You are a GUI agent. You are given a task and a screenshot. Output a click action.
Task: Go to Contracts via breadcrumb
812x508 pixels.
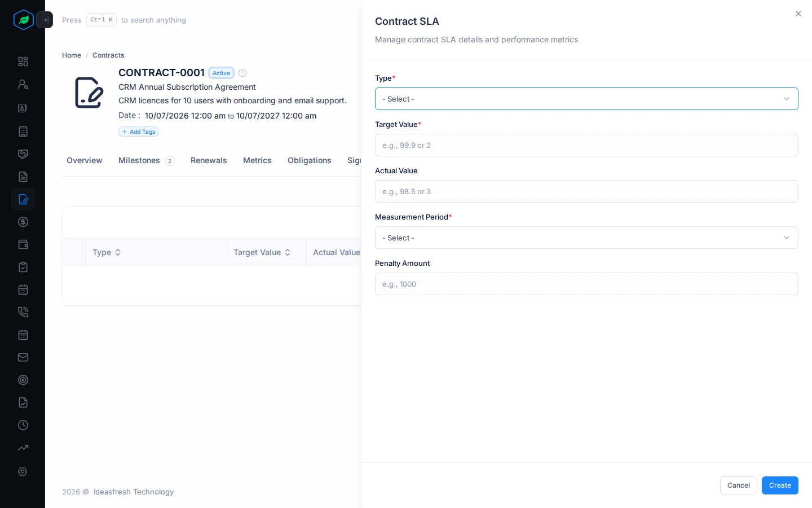pos(108,55)
